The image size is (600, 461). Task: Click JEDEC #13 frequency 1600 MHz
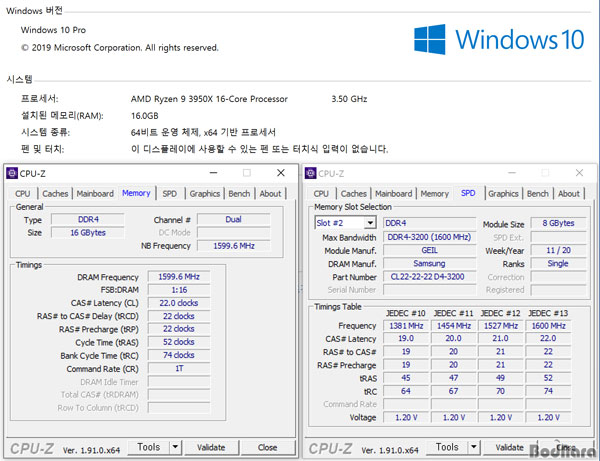click(548, 326)
